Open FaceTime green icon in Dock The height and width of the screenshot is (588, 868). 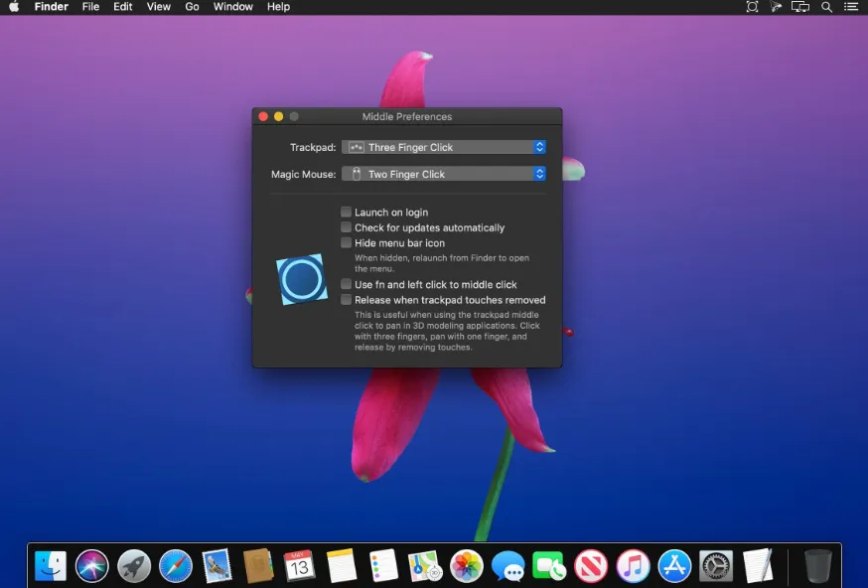pyautogui.click(x=549, y=566)
